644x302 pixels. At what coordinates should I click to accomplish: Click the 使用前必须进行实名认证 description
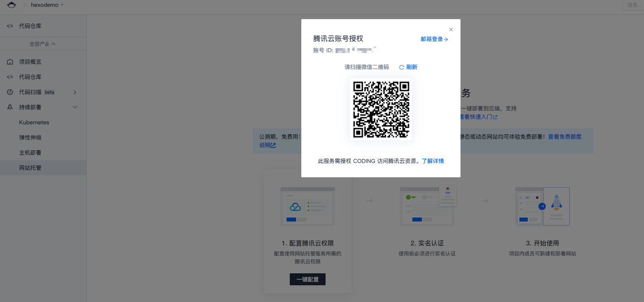(427, 253)
